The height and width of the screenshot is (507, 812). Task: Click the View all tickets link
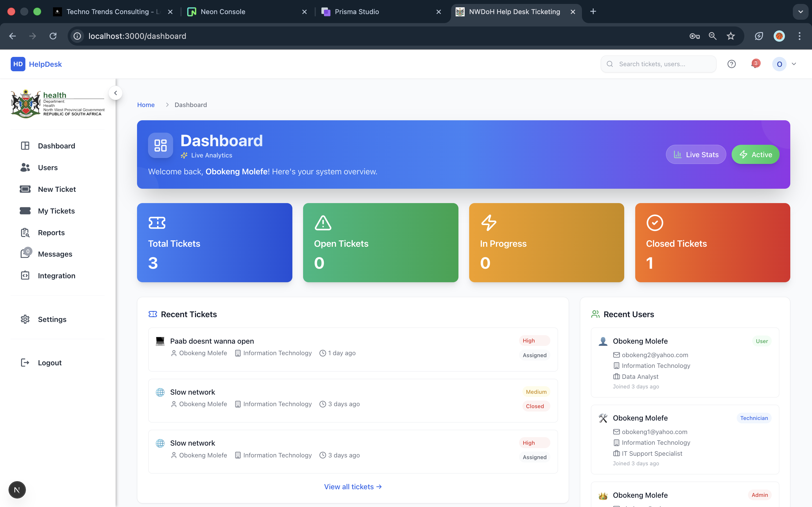coord(353,486)
